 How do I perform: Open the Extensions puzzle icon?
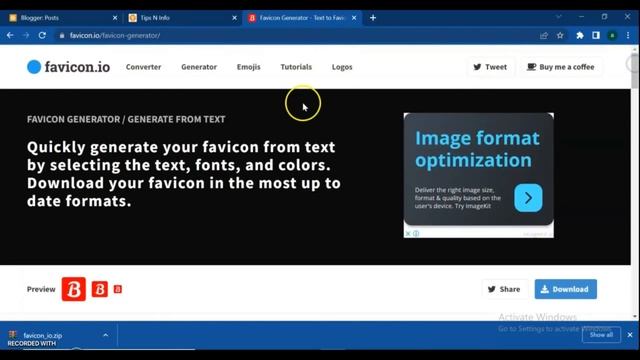pos(580,36)
